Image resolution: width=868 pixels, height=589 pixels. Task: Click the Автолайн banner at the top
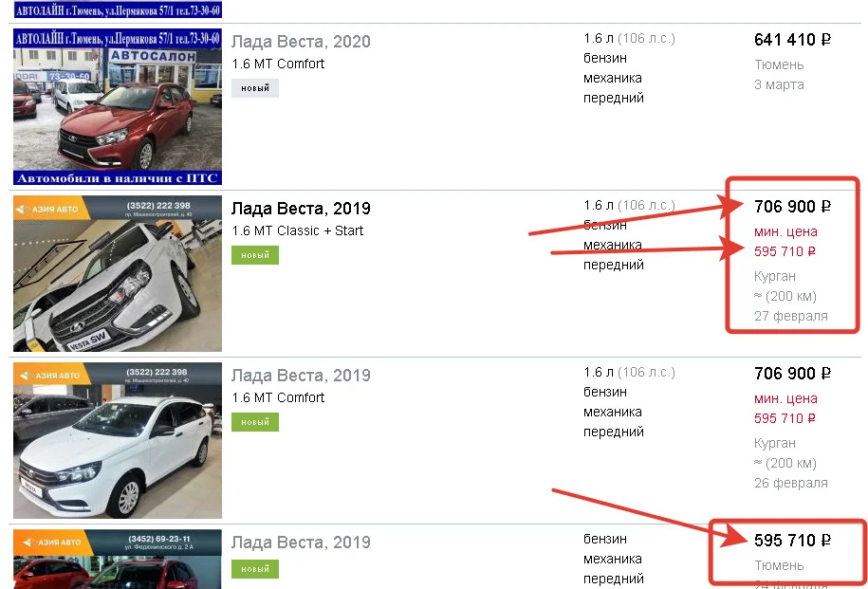click(117, 9)
